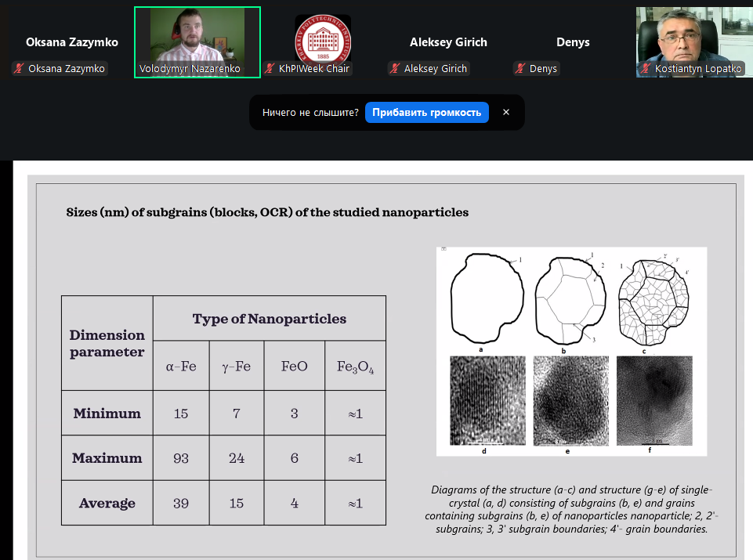
Task: Select Volodymyr Nazarenko's video tile
Action: pyautogui.click(x=197, y=42)
